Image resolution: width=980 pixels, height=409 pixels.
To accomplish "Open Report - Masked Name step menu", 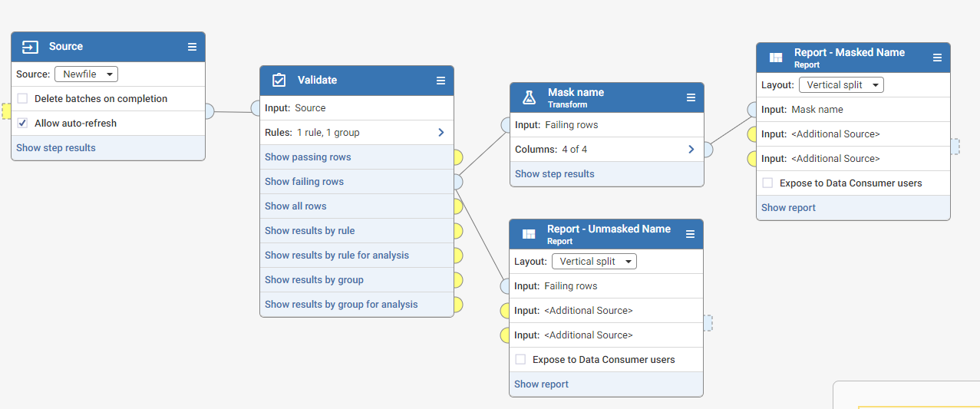I will click(937, 58).
